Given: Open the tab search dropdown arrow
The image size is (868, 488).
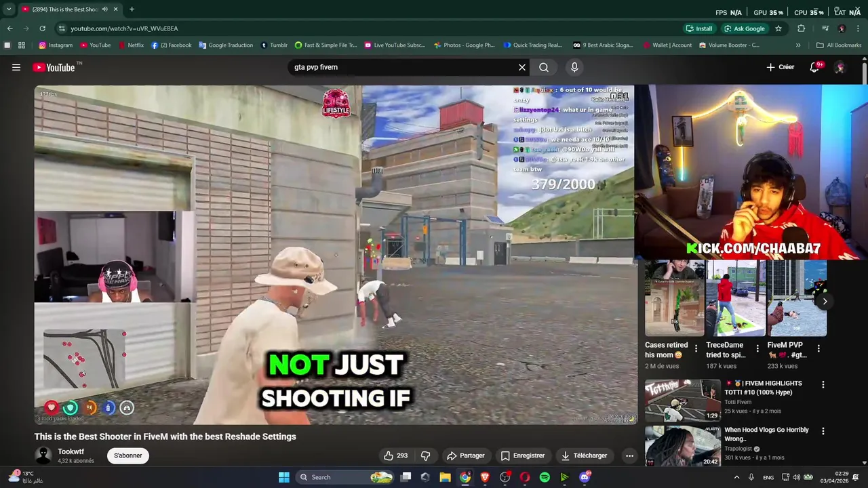Looking at the screenshot, I should (9, 9).
